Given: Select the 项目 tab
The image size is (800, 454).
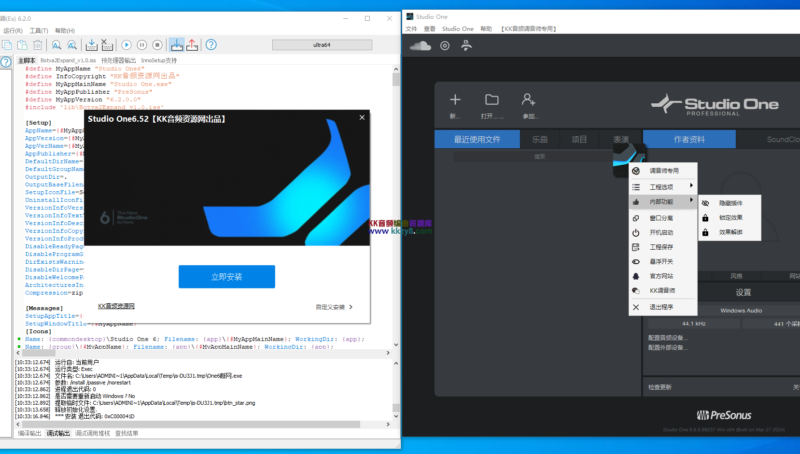Looking at the screenshot, I should (579, 139).
